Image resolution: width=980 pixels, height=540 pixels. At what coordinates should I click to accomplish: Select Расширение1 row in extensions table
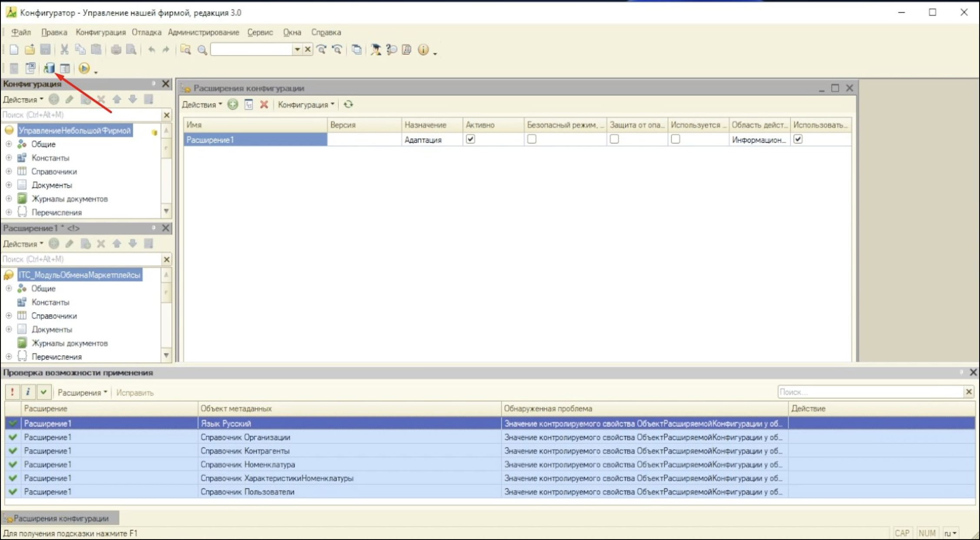[517, 140]
